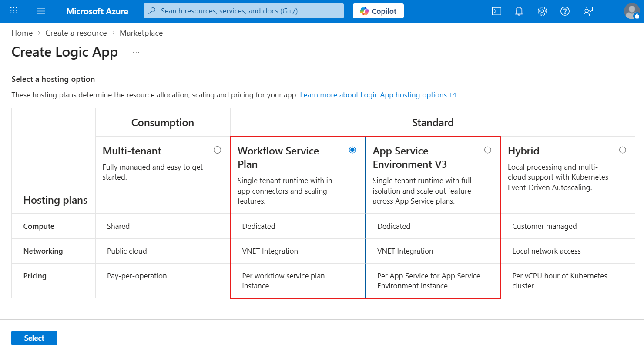Go to the Create a resource breadcrumb
Viewport: 644px width, 348px height.
pyautogui.click(x=76, y=33)
